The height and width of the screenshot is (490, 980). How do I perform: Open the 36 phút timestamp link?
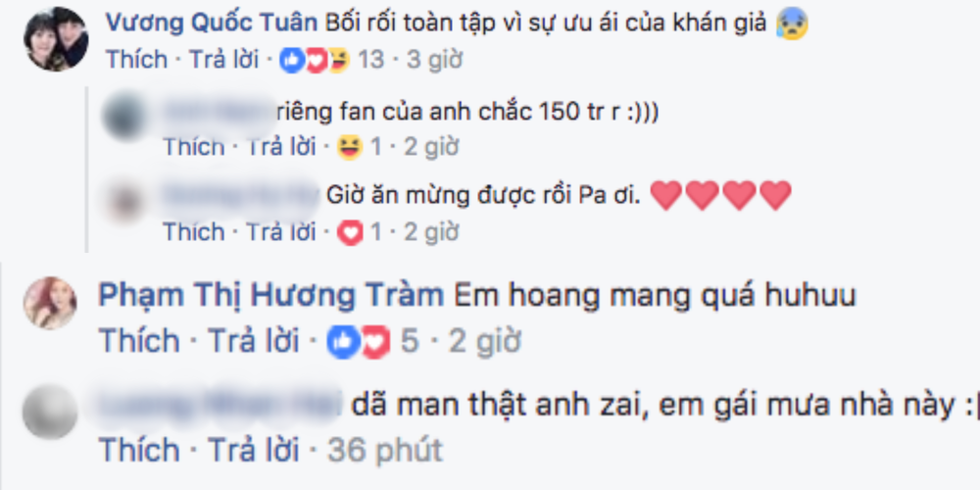click(x=385, y=450)
